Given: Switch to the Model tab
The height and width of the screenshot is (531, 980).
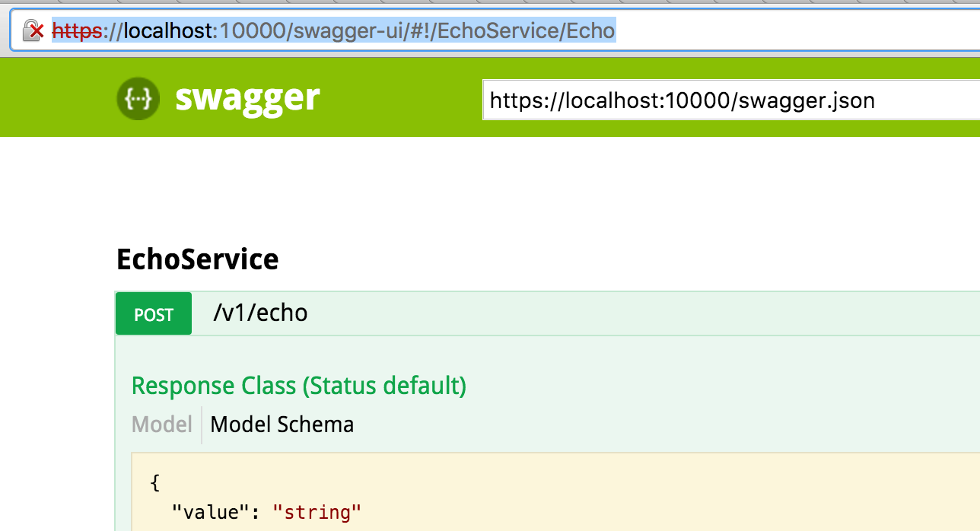Looking at the screenshot, I should [161, 424].
